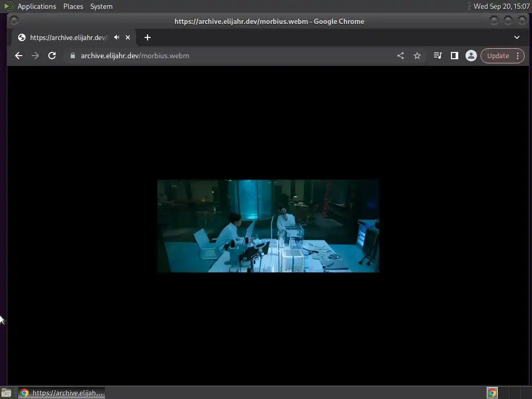Go back to the previous page
Viewport: 532px width, 399px height.
coord(19,56)
